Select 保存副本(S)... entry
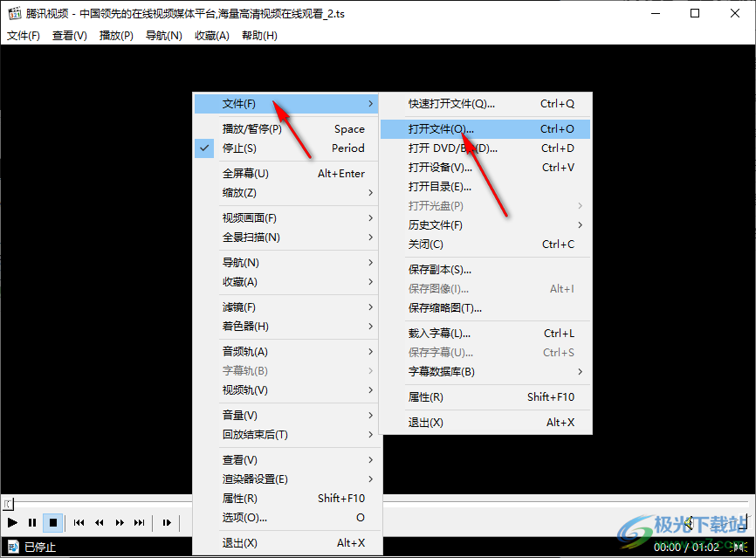The height and width of the screenshot is (558, 756). 485,270
